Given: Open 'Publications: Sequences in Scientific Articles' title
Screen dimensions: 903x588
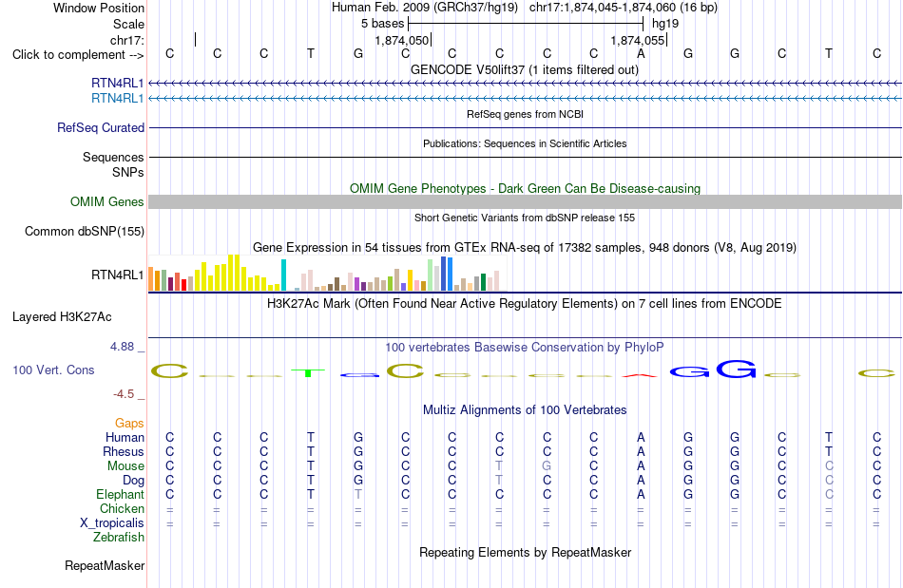Looking at the screenshot, I should [x=525, y=143].
